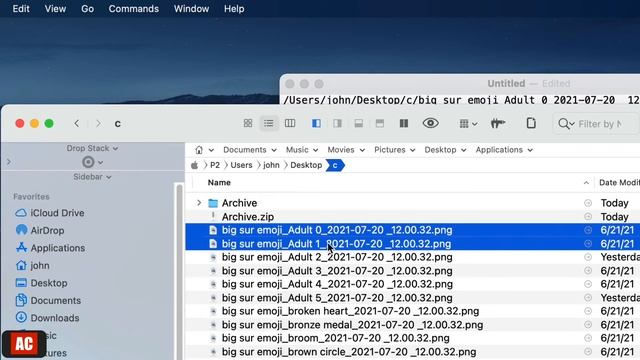Open iCloud Drive in sidebar

click(x=49, y=213)
